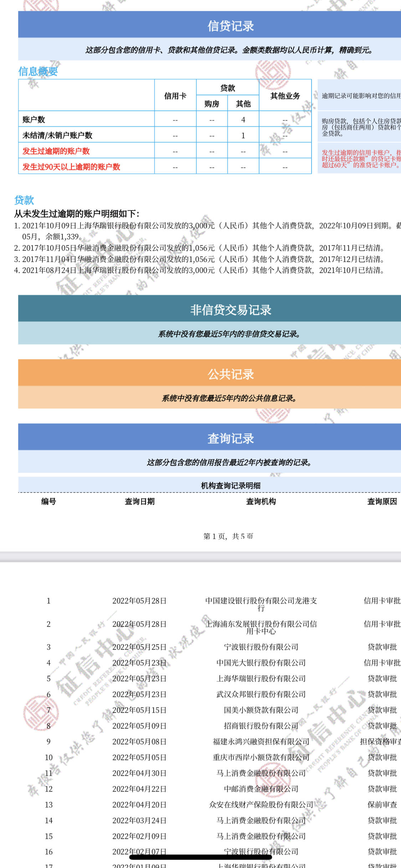This screenshot has height=868, width=401.
Task: Select 招商银行股份有限公司 query institution
Action: 261,726
